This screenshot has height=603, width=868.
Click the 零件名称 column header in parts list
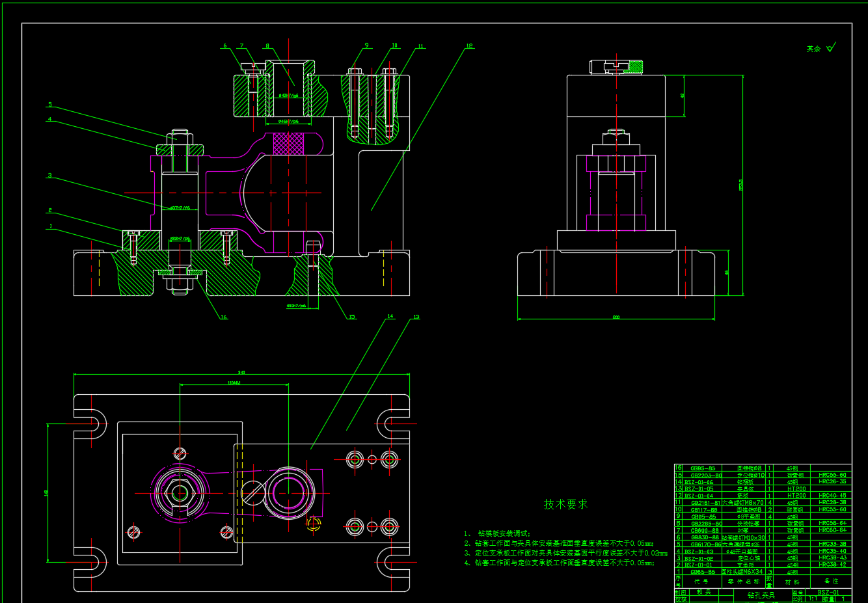tap(743, 582)
